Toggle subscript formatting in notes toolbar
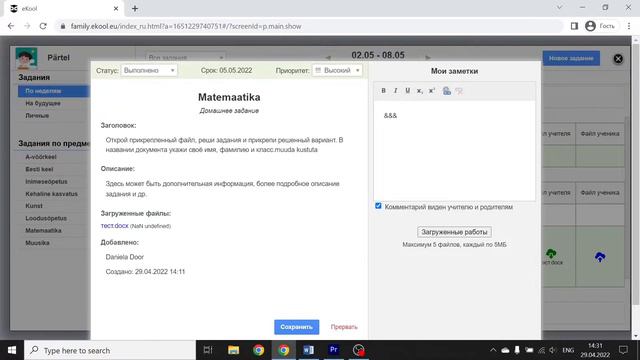The width and height of the screenshot is (640, 360). click(419, 91)
